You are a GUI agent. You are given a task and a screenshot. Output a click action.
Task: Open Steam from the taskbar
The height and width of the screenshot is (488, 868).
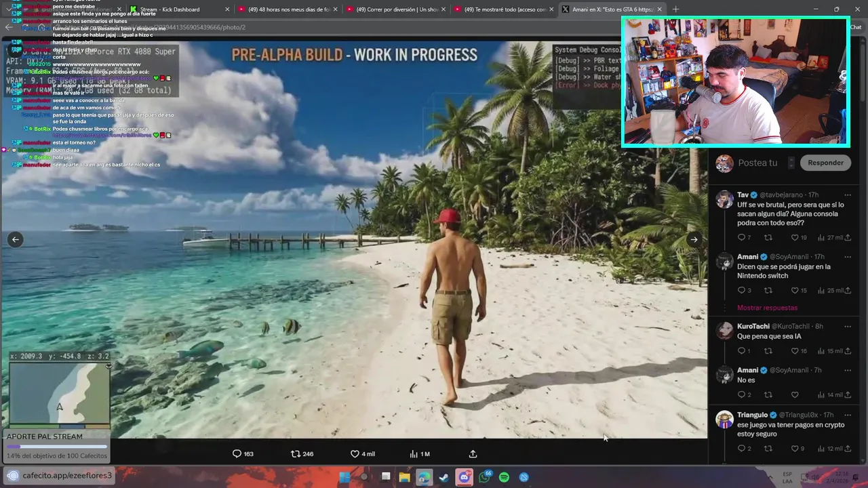click(443, 477)
